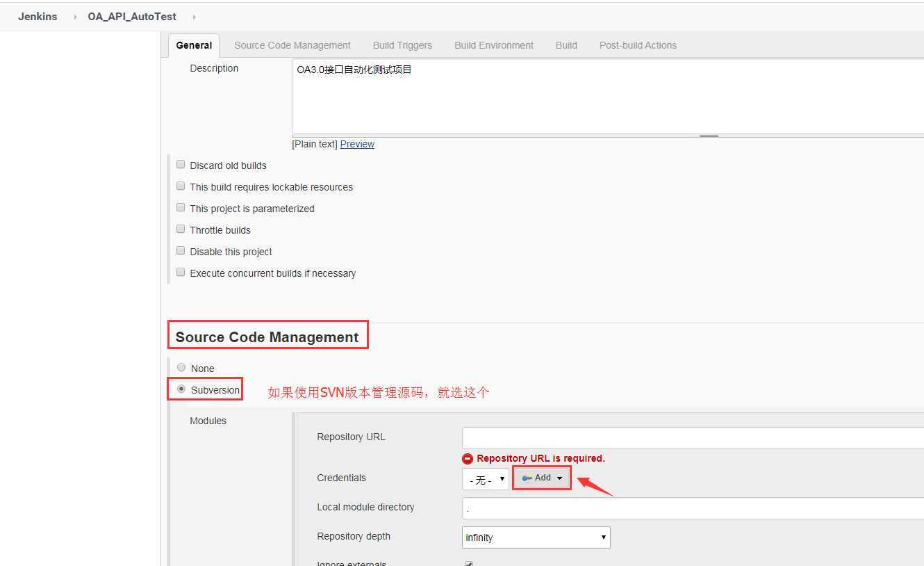
Task: Switch to the Source Code Management tab
Action: (x=292, y=45)
